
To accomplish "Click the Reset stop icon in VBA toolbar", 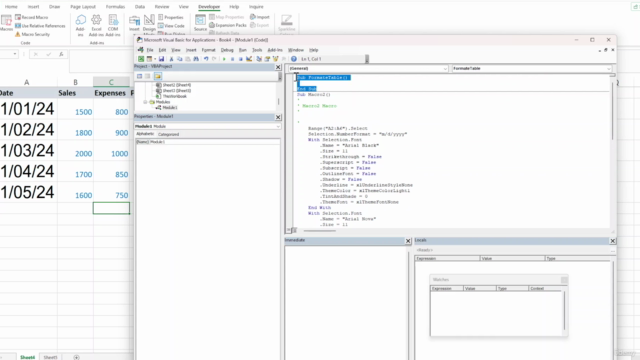I will click(240, 59).
